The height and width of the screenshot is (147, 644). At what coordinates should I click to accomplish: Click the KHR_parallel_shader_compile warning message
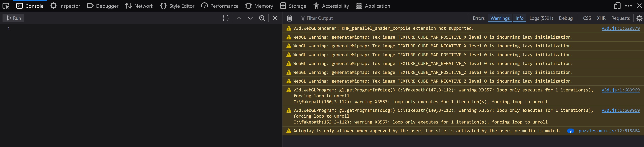coord(384,28)
